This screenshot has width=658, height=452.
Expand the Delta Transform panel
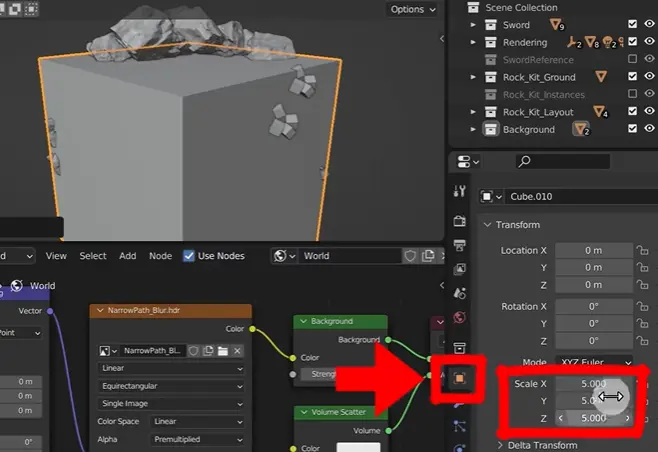tap(500, 445)
